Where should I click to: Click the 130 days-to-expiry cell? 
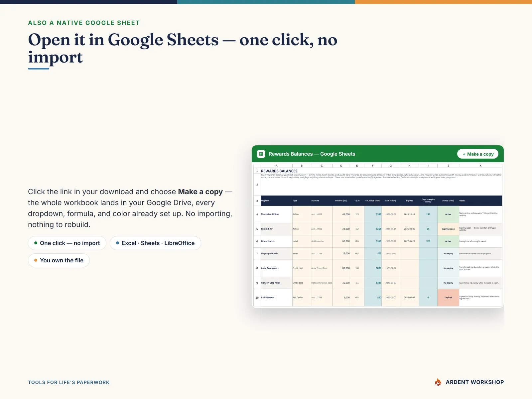tap(428, 214)
